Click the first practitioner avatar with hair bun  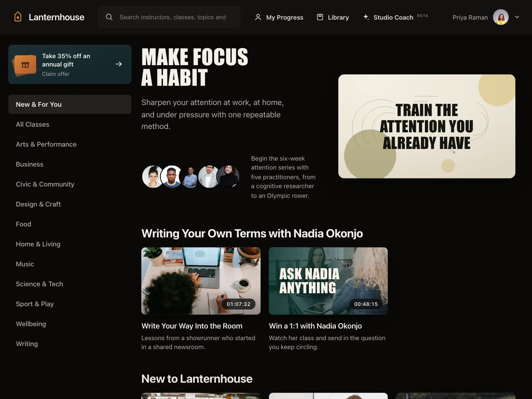coord(153,177)
